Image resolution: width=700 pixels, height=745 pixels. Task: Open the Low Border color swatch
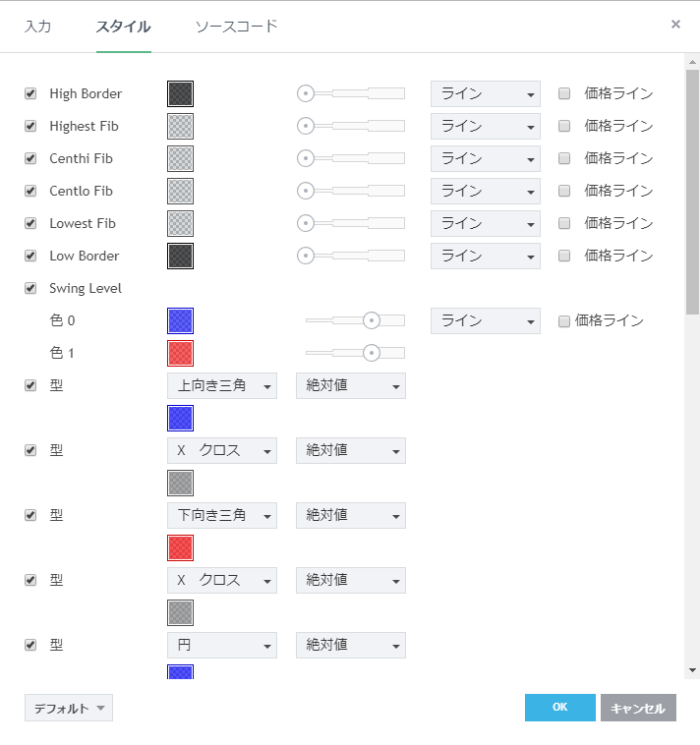point(180,256)
